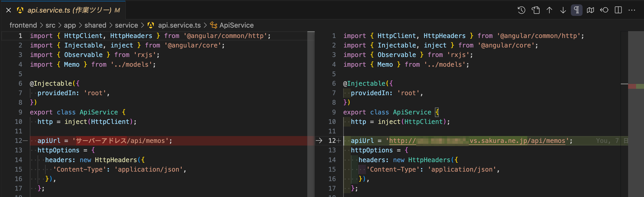
Task: Click '@Injectable' decorator in left pane
Action: pos(51,84)
